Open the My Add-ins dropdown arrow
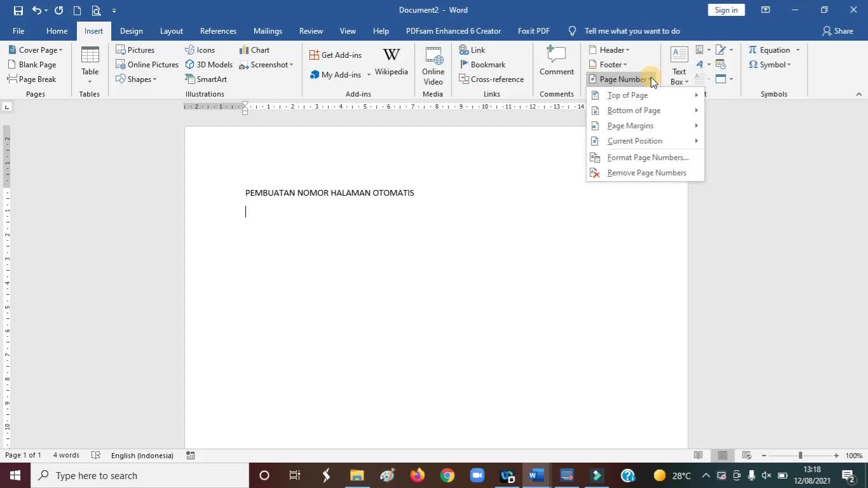Image resolution: width=868 pixels, height=488 pixels. (x=369, y=75)
